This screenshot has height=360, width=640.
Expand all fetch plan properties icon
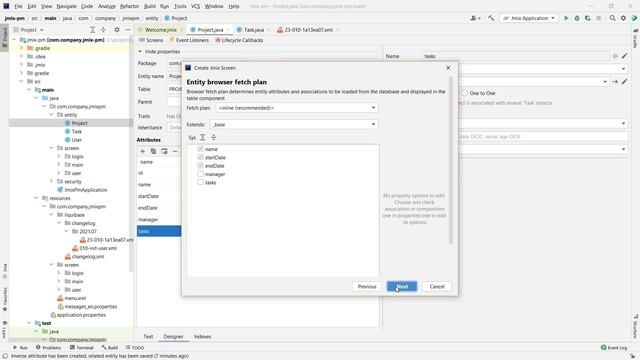tap(203, 138)
